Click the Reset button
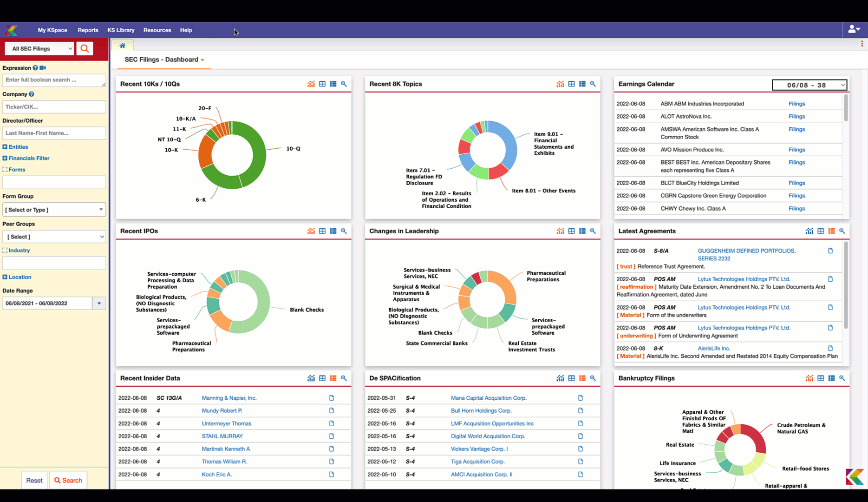The height and width of the screenshot is (502, 868). [x=34, y=480]
